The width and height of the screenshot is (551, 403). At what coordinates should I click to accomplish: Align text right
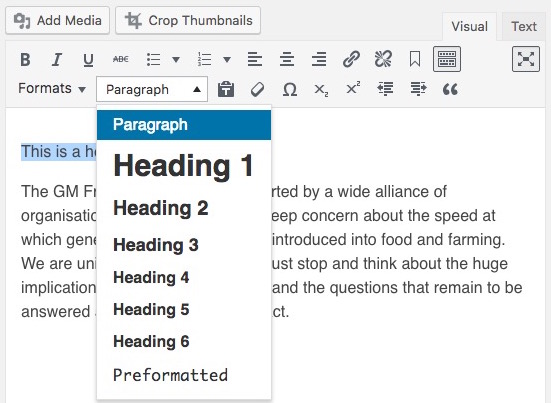tap(319, 59)
